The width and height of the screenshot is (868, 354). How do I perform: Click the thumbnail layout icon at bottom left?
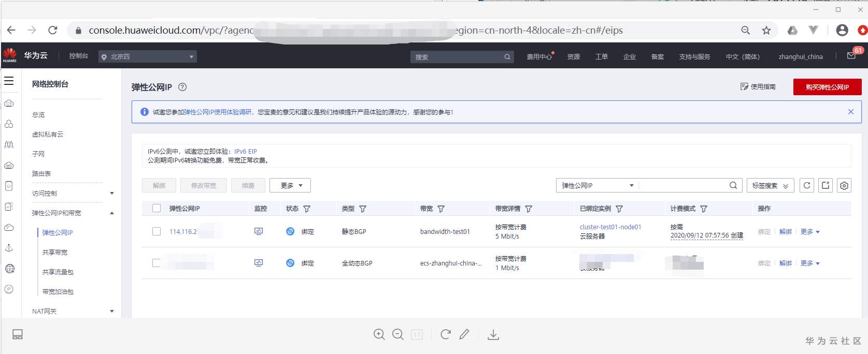pos(18,334)
